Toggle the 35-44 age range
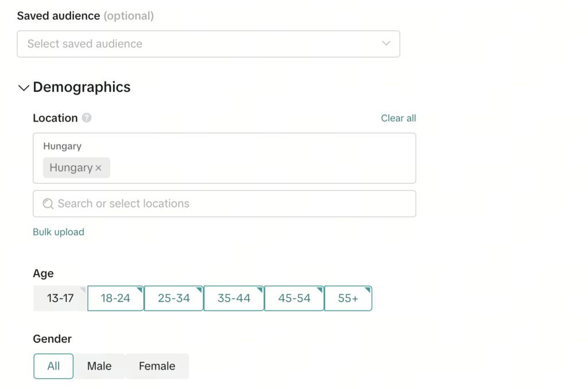 [234, 298]
